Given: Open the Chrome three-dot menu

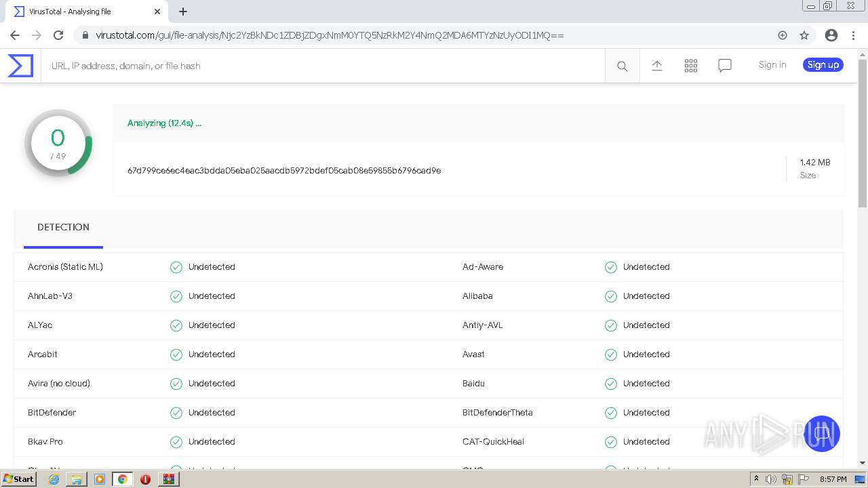Looking at the screenshot, I should [853, 35].
